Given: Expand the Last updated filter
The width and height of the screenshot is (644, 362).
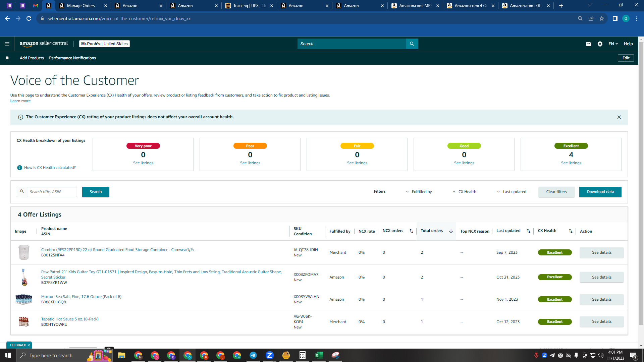Looking at the screenshot, I should click(512, 192).
